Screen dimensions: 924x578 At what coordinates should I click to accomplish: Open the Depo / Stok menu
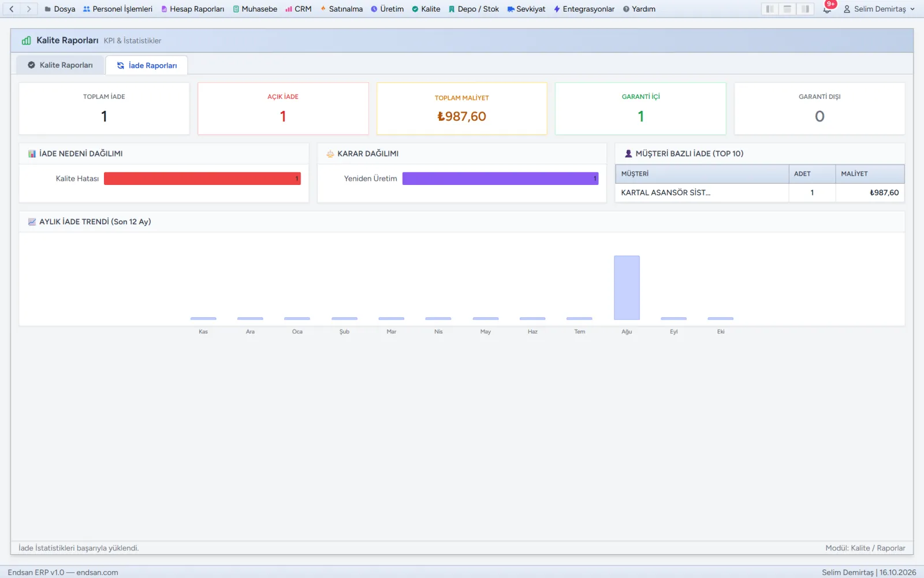point(474,9)
